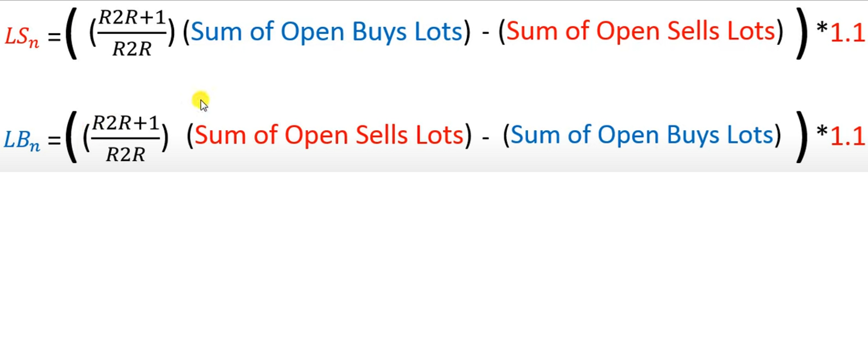This screenshot has width=868, height=355.
Task: Click the R2R denominator in LSn formula
Action: point(132,50)
